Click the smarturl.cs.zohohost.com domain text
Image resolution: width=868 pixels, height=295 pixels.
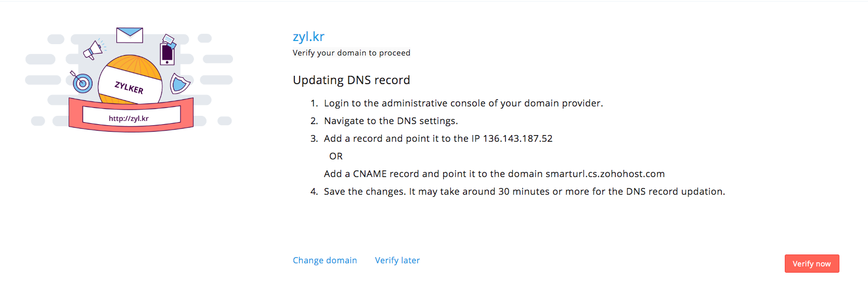point(605,174)
